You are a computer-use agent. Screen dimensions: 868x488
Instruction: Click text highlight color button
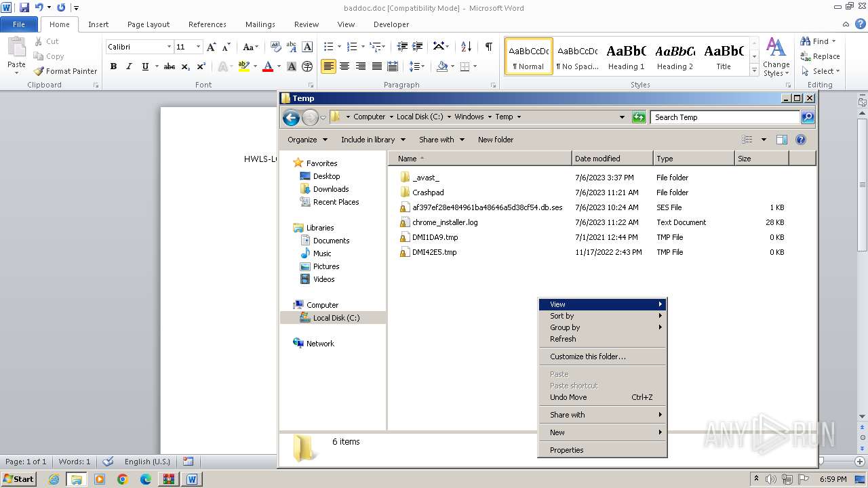[244, 66]
